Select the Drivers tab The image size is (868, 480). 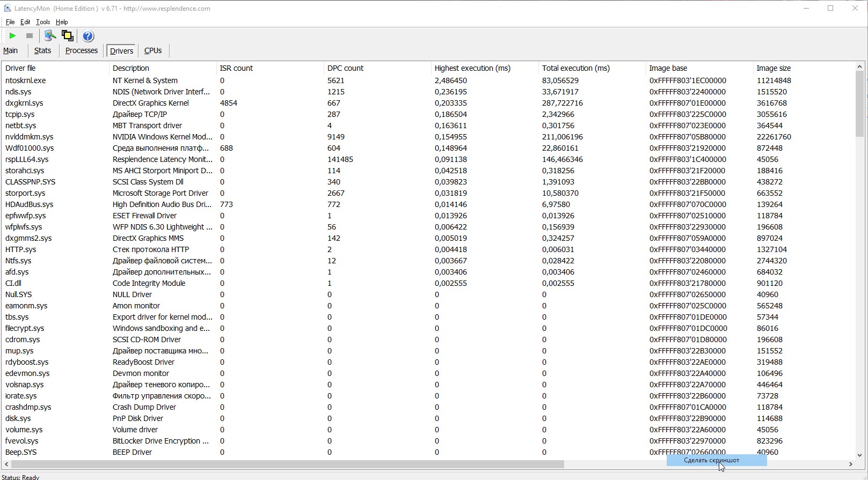click(x=121, y=51)
